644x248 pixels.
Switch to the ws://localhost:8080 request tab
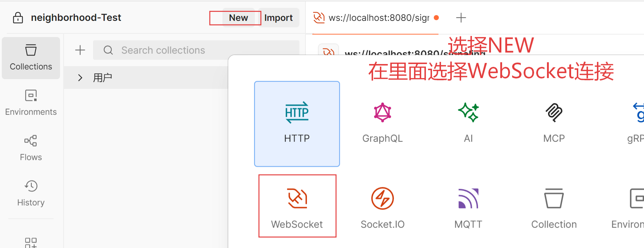tap(375, 18)
